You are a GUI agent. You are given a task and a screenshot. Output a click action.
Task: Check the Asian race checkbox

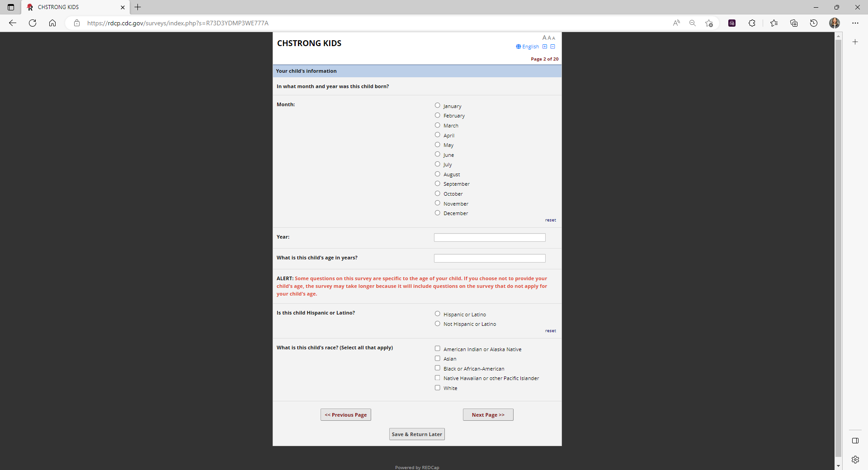pyautogui.click(x=437, y=358)
